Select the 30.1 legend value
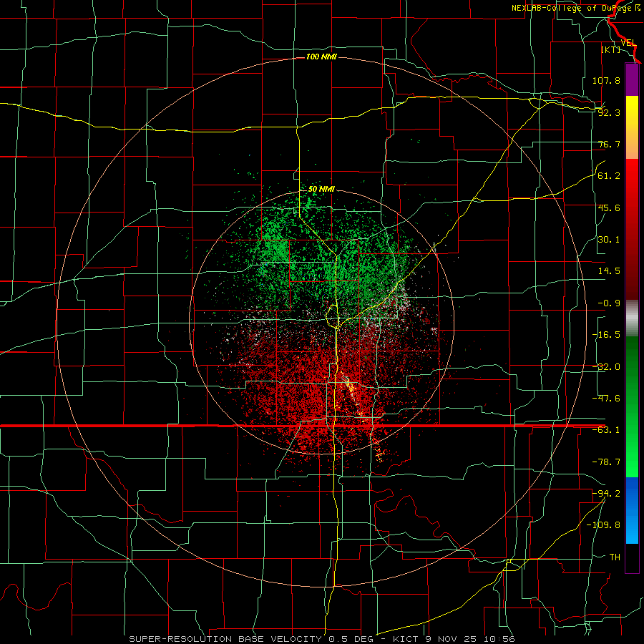Image resolution: width=644 pixels, height=644 pixels. pyautogui.click(x=609, y=240)
